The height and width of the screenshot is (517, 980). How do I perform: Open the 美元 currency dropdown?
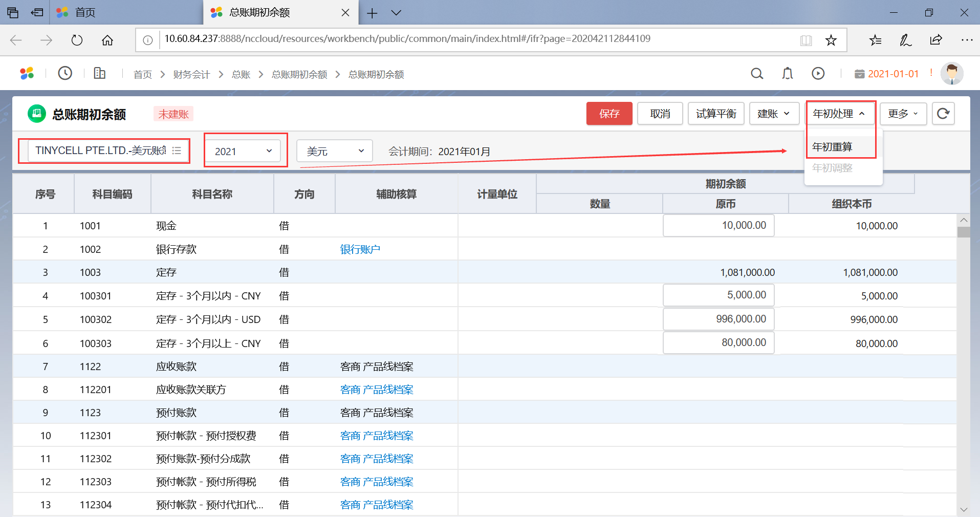click(x=335, y=151)
